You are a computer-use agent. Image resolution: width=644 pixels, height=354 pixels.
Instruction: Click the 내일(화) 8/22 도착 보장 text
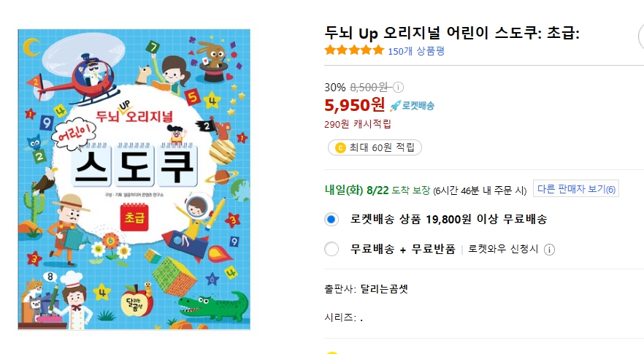click(x=377, y=190)
